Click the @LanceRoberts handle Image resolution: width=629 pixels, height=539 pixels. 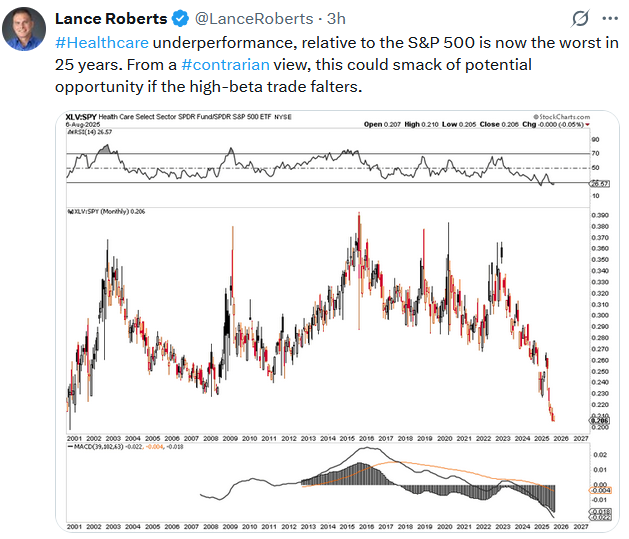pos(241,19)
